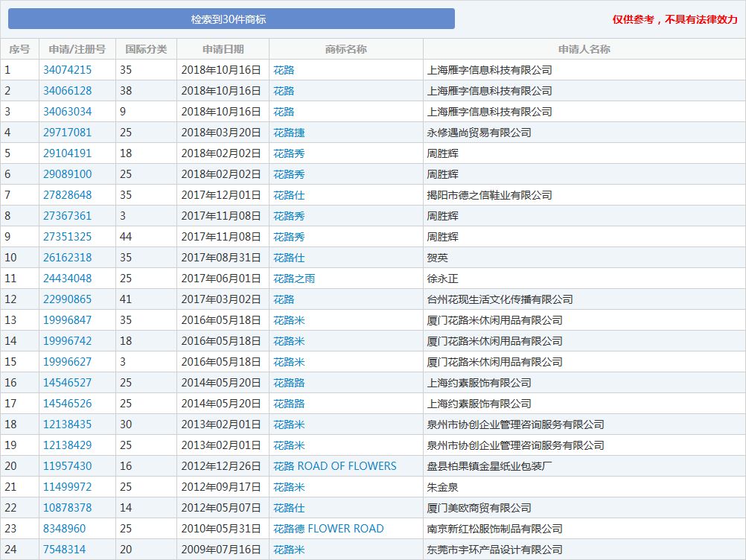Select applicant 台州花现生活文化传播有限公司
This screenshot has height=560, width=746.
coord(500,299)
